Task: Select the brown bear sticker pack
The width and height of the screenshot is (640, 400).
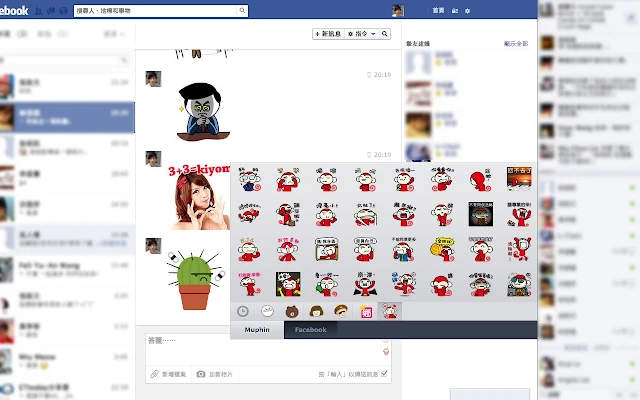Action: tap(291, 312)
